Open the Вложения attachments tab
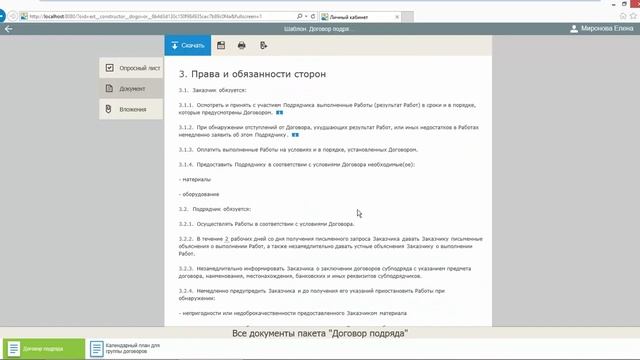Viewport: 640px width, 360px height. coord(131,109)
